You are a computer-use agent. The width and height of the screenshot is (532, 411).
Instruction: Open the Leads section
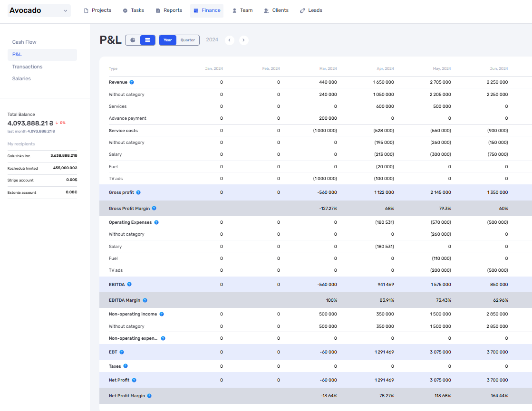coord(311,10)
